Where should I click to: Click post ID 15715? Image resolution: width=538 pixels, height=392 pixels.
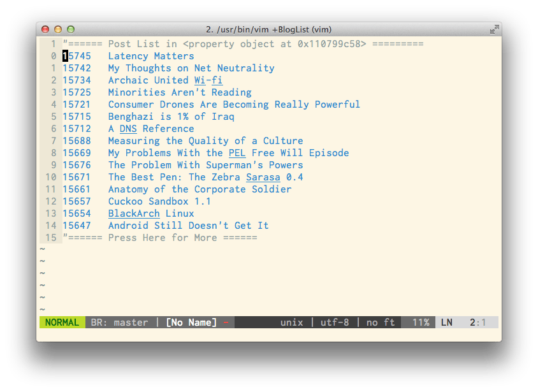click(x=77, y=117)
